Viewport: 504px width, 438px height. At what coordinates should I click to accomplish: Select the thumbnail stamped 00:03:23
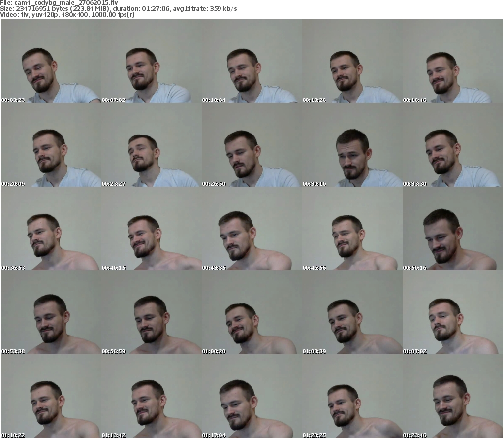click(51, 61)
